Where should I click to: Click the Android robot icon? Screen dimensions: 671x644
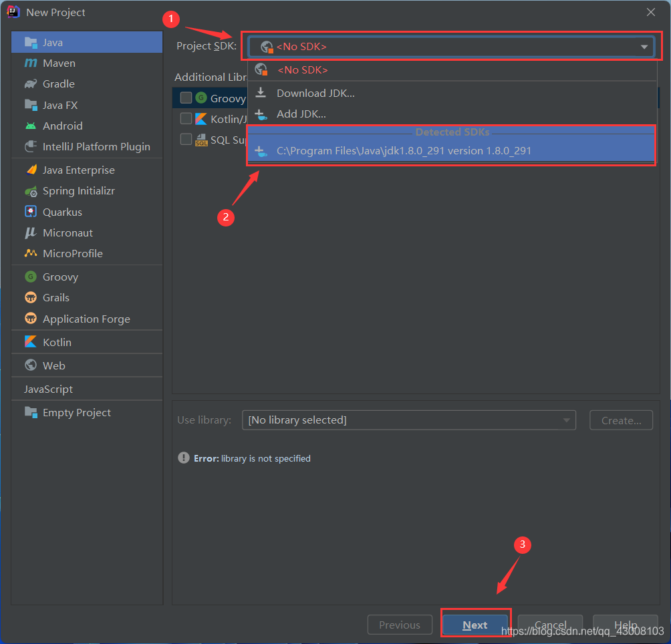click(31, 126)
